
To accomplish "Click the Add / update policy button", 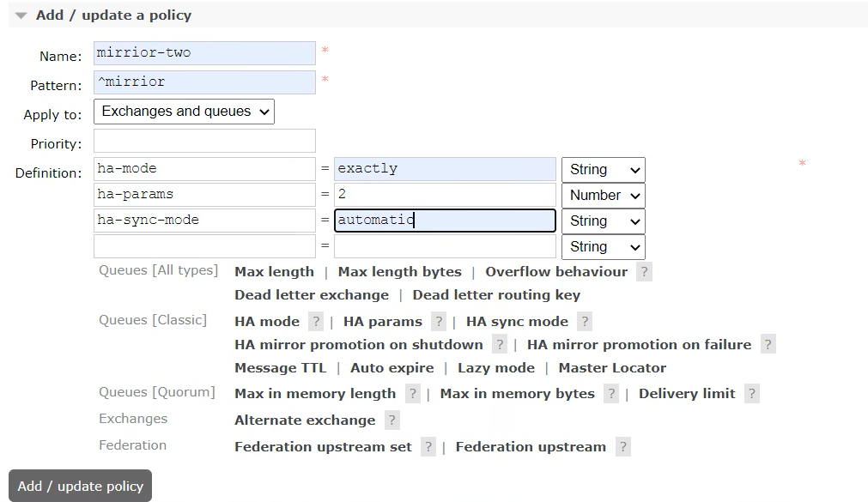I will (80, 486).
